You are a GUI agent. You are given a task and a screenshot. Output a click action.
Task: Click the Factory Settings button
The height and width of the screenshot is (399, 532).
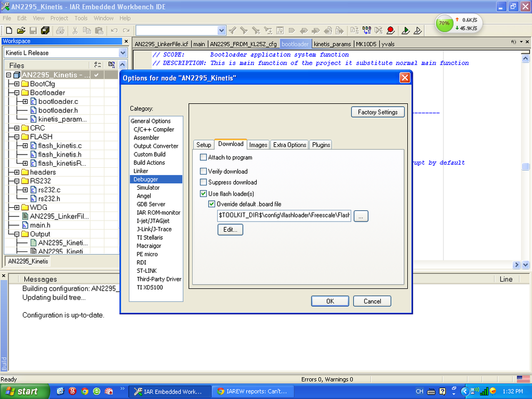(x=378, y=112)
